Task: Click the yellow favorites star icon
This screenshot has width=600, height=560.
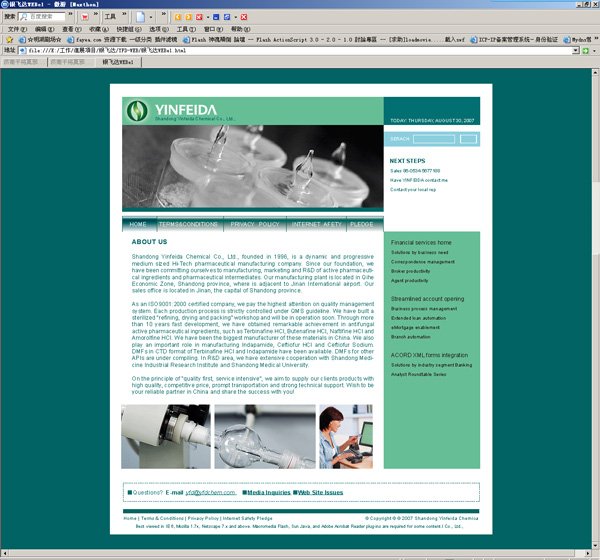Action: tap(10, 39)
